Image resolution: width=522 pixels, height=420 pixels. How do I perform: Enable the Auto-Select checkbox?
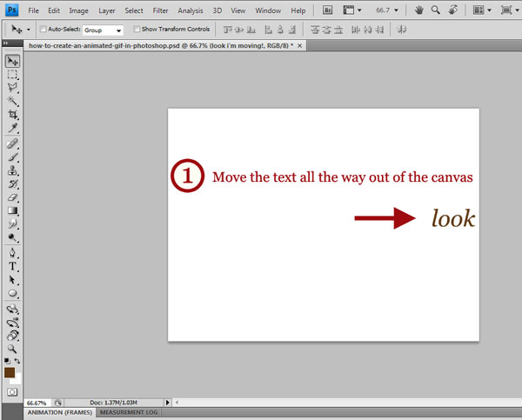pyautogui.click(x=43, y=30)
